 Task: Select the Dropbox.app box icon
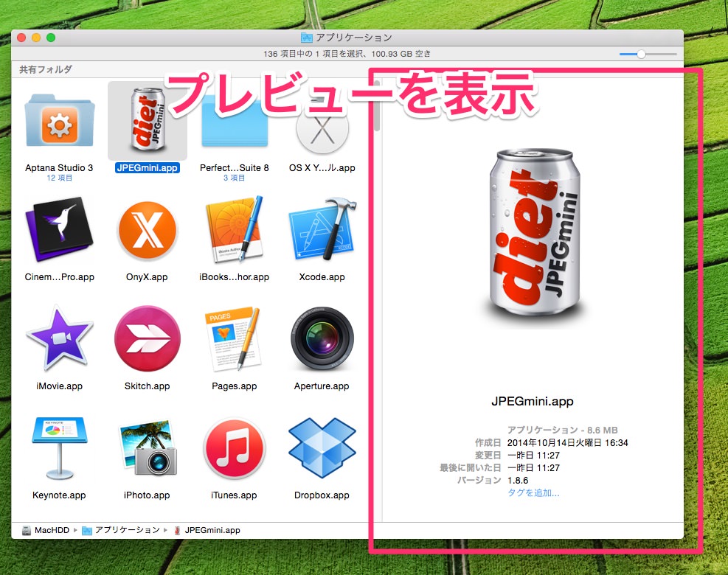[322, 448]
